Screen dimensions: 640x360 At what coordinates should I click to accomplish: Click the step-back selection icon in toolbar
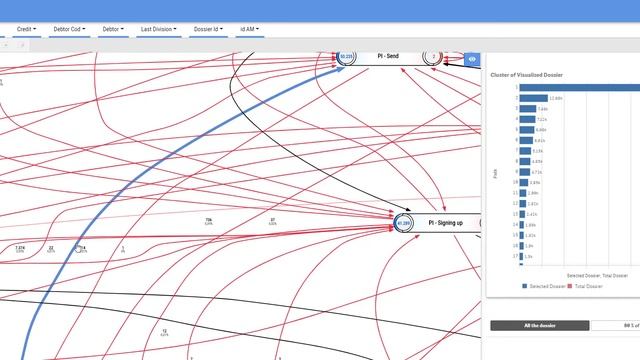pyautogui.click(x=6, y=45)
